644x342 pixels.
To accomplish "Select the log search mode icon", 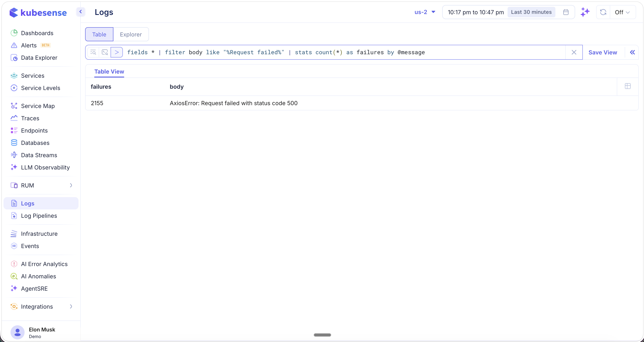I will point(93,52).
